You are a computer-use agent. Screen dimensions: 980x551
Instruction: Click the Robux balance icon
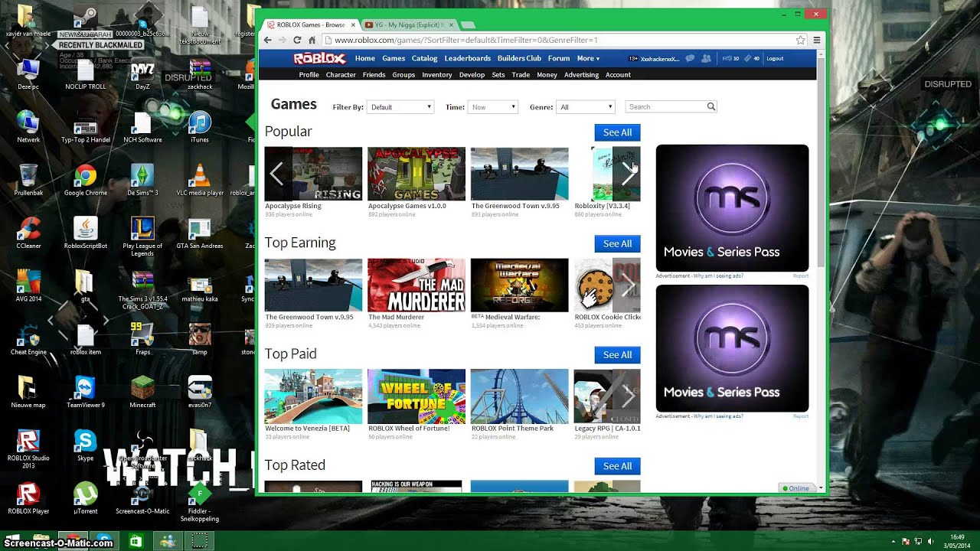click(x=727, y=58)
